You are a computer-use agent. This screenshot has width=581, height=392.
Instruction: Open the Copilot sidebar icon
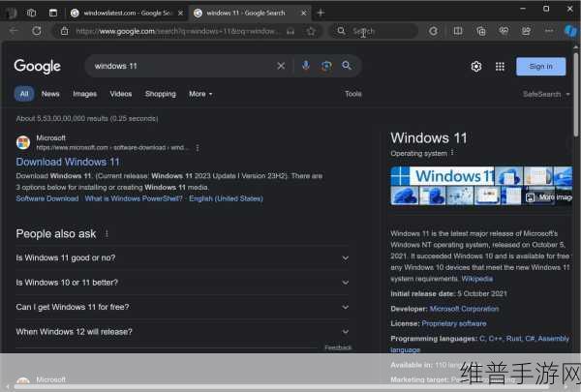tap(570, 31)
